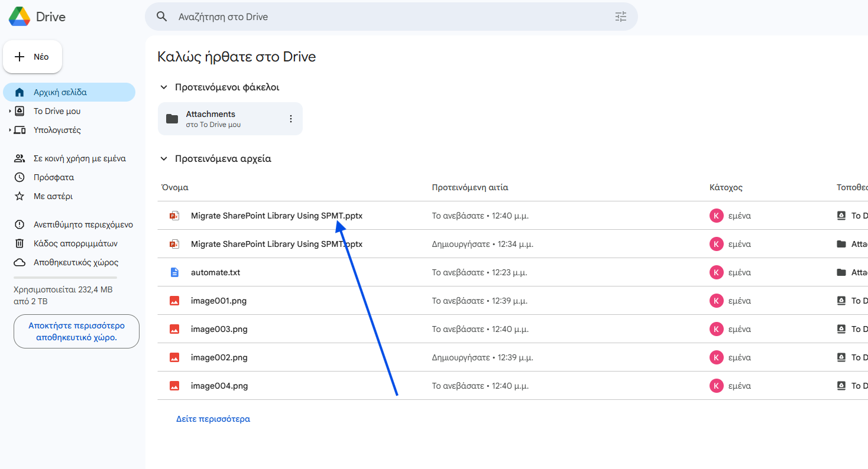The height and width of the screenshot is (469, 868).
Task: Collapse the suggested folders section
Action: tap(164, 87)
